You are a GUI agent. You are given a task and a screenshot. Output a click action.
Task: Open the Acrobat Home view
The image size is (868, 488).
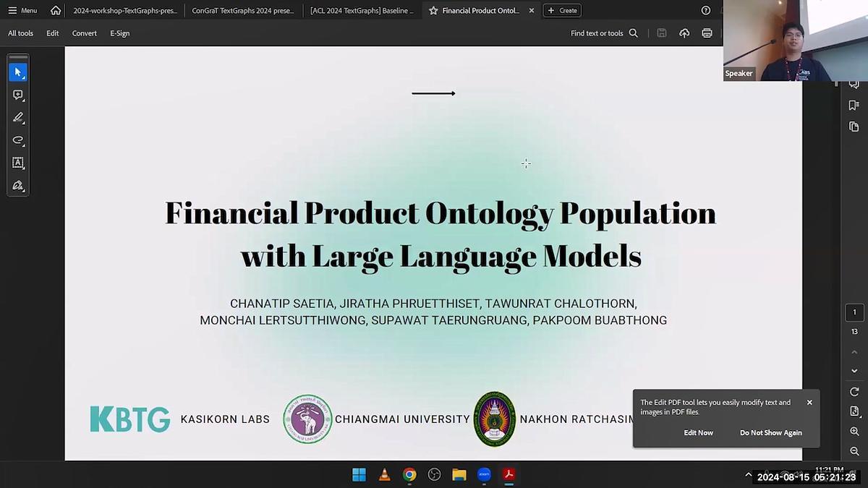56,10
